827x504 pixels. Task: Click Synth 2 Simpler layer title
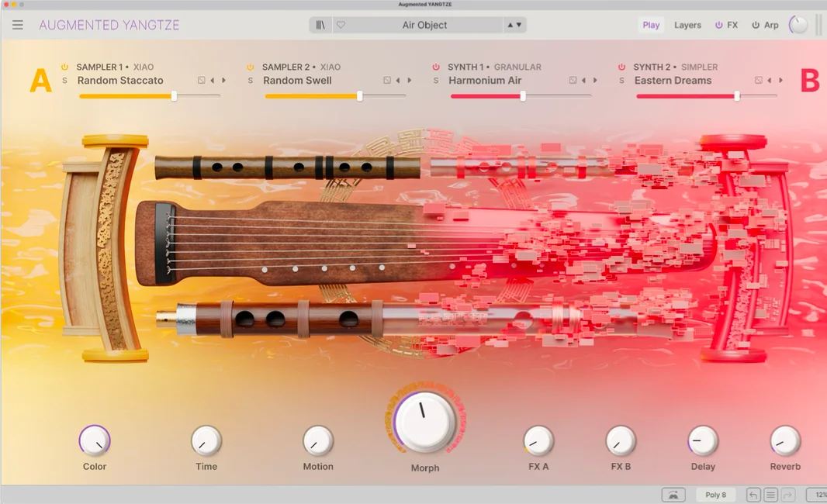675,67
